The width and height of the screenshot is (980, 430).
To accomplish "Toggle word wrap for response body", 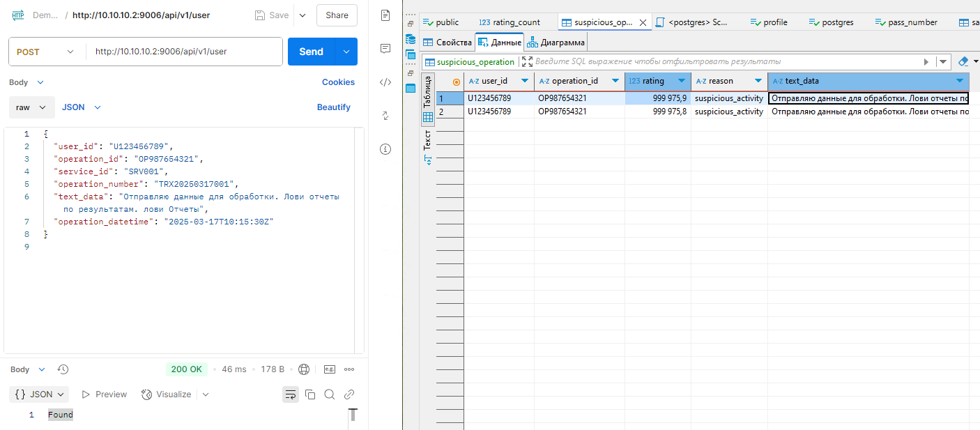I will 291,394.
